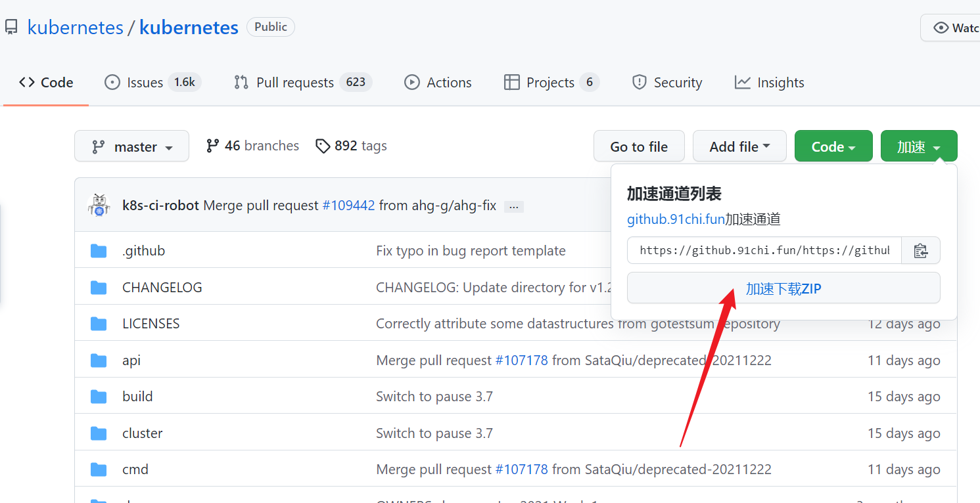980x503 pixels.
Task: Click the CHANGELOG folder icon
Action: click(99, 288)
